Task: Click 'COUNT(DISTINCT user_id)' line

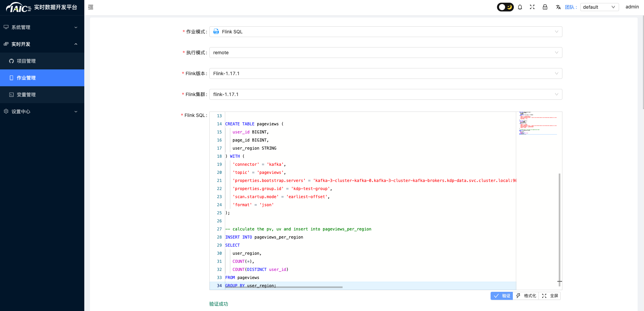Action: 260,270
